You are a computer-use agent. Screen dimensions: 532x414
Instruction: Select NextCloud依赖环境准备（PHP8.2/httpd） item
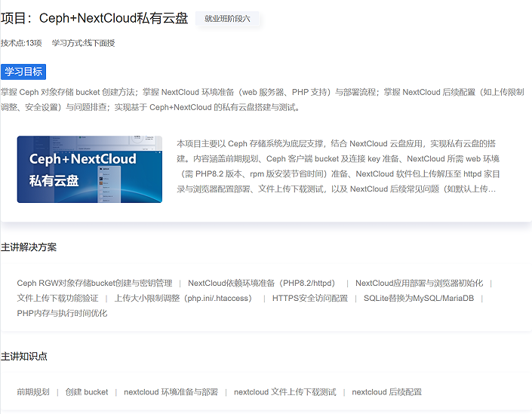[x=263, y=283]
